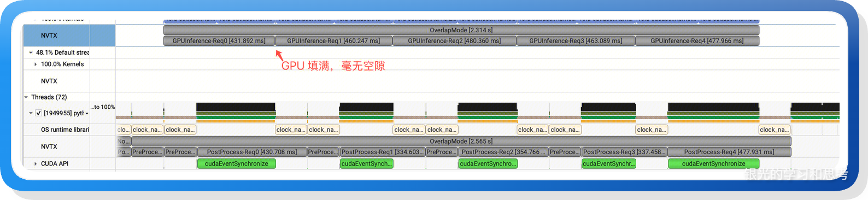Image resolution: width=868 pixels, height=200 pixels.
Task: Collapse the [1949955] python thread row
Action: 31,113
